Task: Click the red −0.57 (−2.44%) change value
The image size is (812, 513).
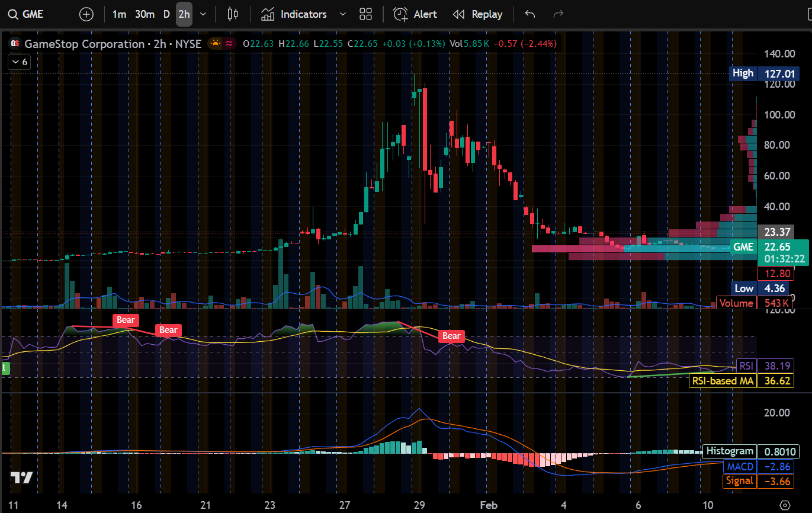Action: tap(524, 44)
